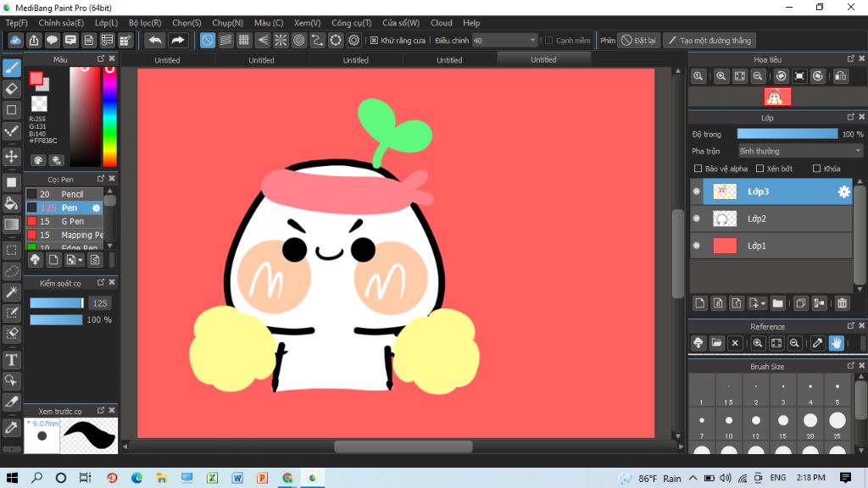Viewport: 868px width, 488px height.
Task: Select the Brush tool in left toolbar
Action: pyautogui.click(x=12, y=68)
